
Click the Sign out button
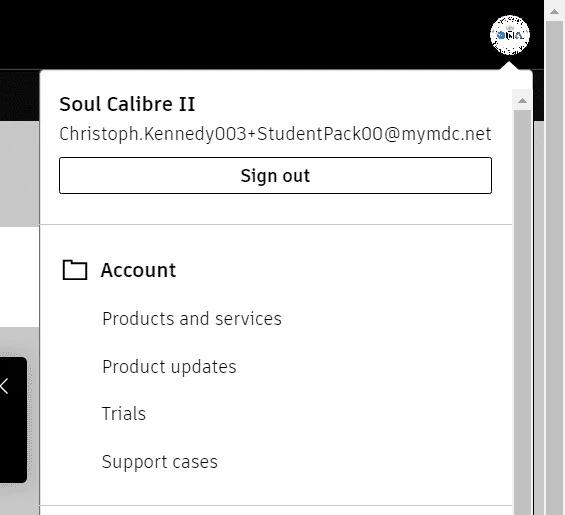pos(275,176)
